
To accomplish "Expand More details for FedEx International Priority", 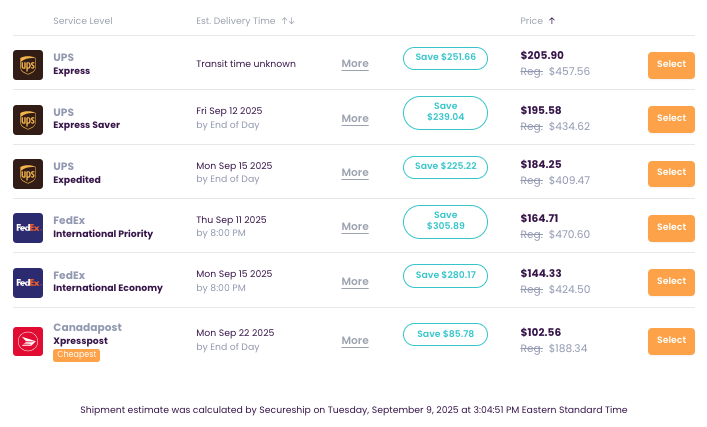I will (355, 227).
